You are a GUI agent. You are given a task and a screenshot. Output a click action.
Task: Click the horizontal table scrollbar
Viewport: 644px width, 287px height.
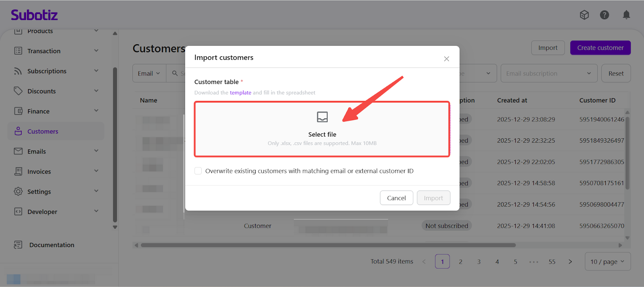[x=328, y=245]
